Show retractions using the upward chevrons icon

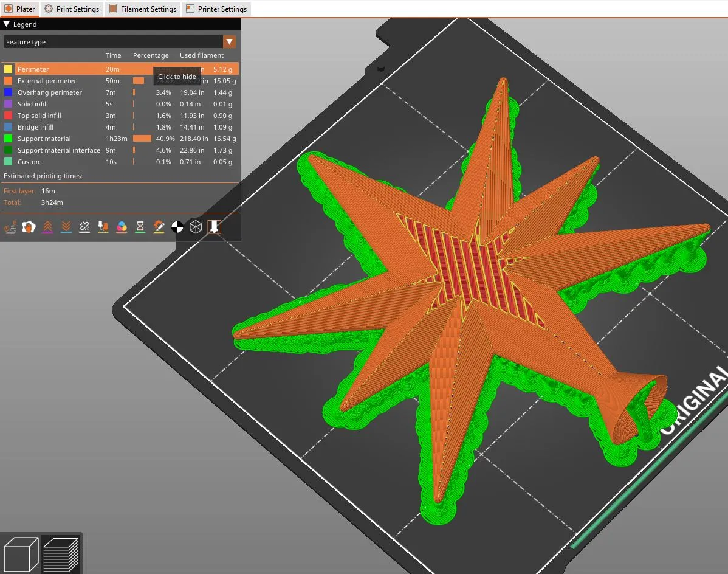click(x=47, y=227)
